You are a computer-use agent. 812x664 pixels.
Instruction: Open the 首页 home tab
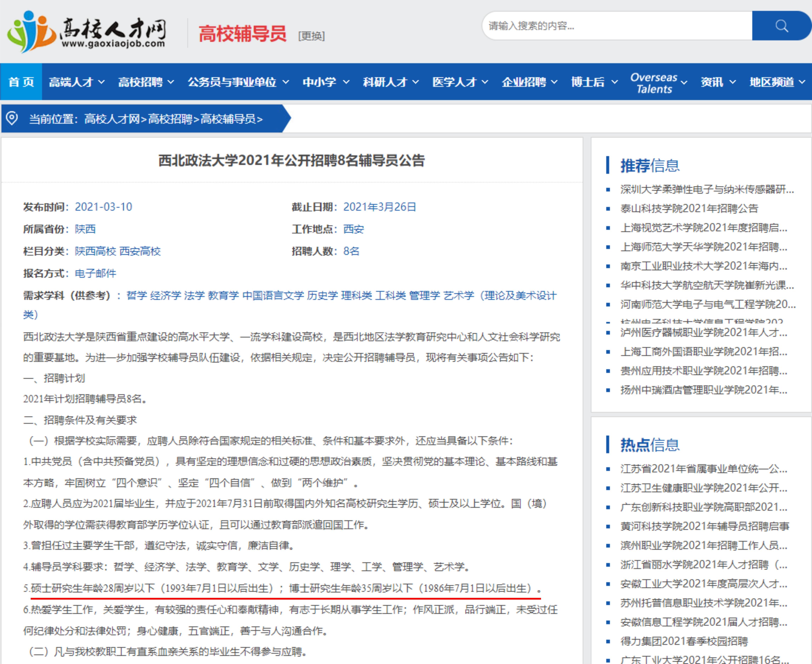tap(21, 82)
